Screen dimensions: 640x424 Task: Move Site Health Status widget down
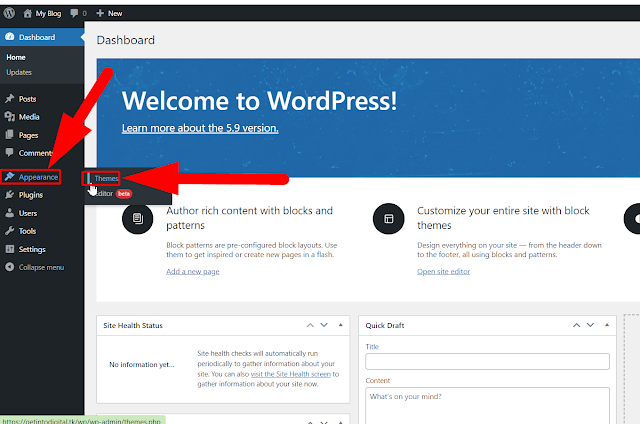pyautogui.click(x=324, y=325)
